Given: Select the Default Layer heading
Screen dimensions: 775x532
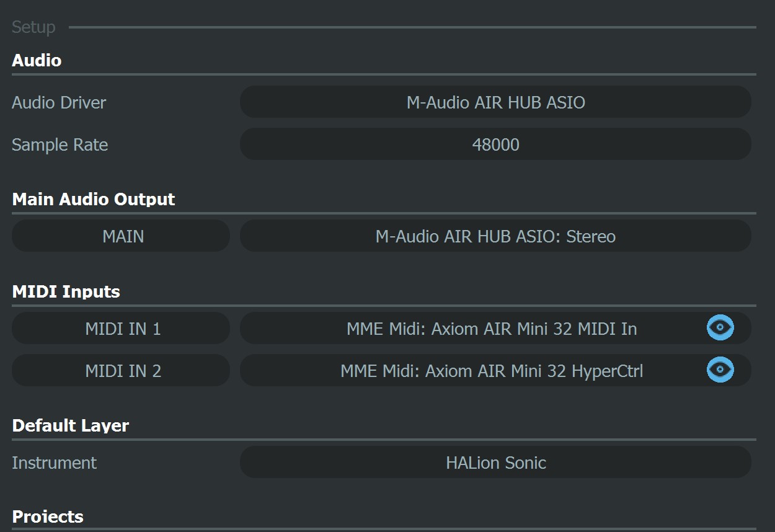Looking at the screenshot, I should click(71, 425).
